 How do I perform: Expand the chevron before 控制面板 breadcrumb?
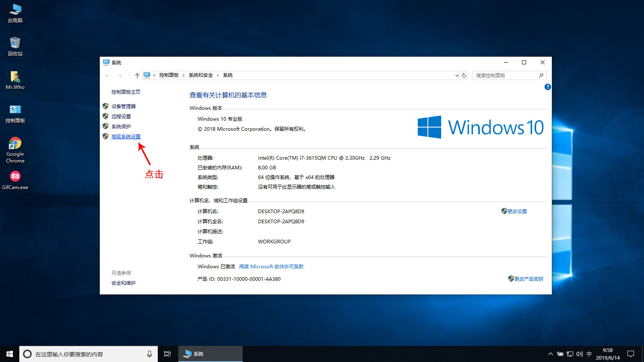(154, 75)
